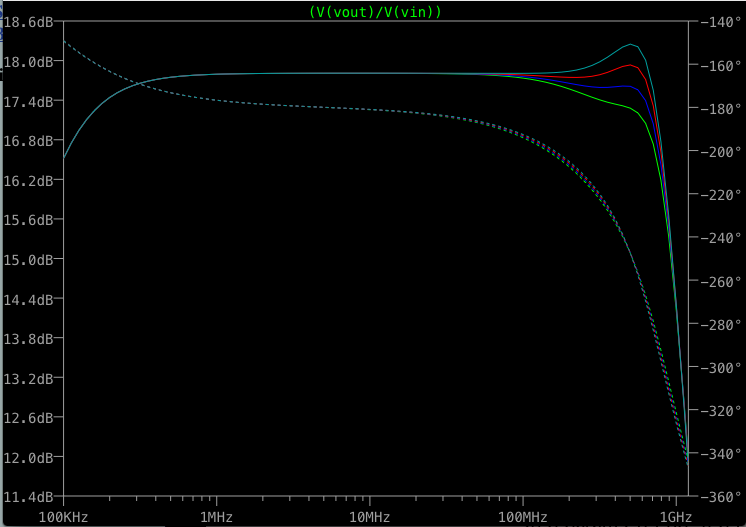Click the 100KHz frequency axis label
The width and height of the screenshot is (746, 527).
pyautogui.click(x=64, y=516)
